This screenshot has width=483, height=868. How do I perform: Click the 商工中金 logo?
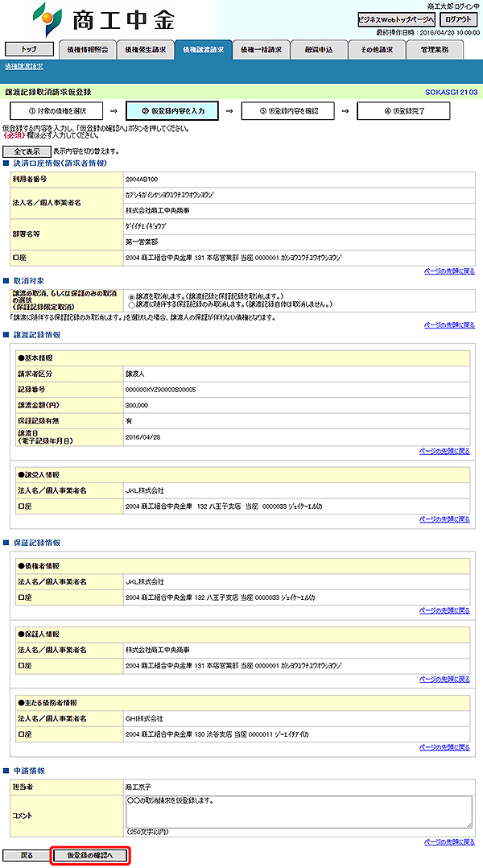pyautogui.click(x=104, y=19)
